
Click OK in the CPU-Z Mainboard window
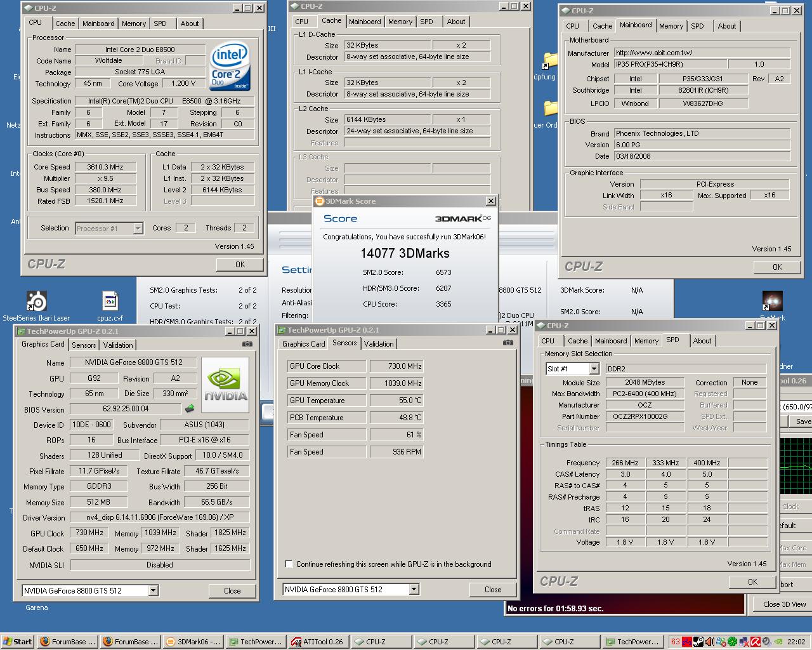777,267
